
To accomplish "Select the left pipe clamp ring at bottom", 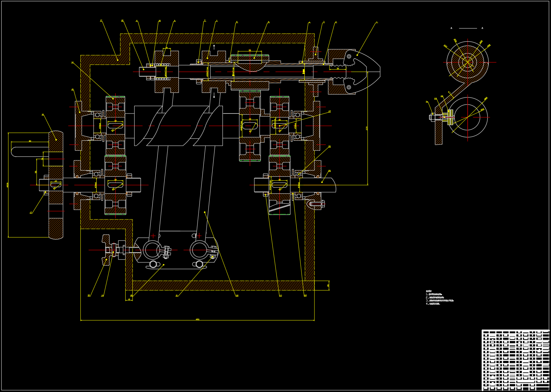I will tap(152, 250).
